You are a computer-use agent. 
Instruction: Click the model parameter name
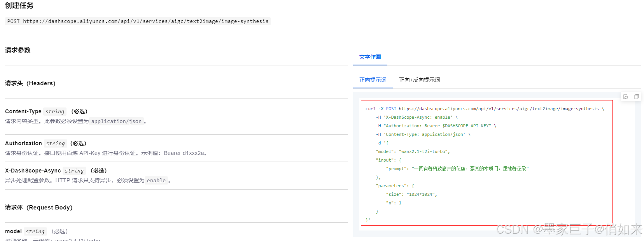tap(13, 231)
